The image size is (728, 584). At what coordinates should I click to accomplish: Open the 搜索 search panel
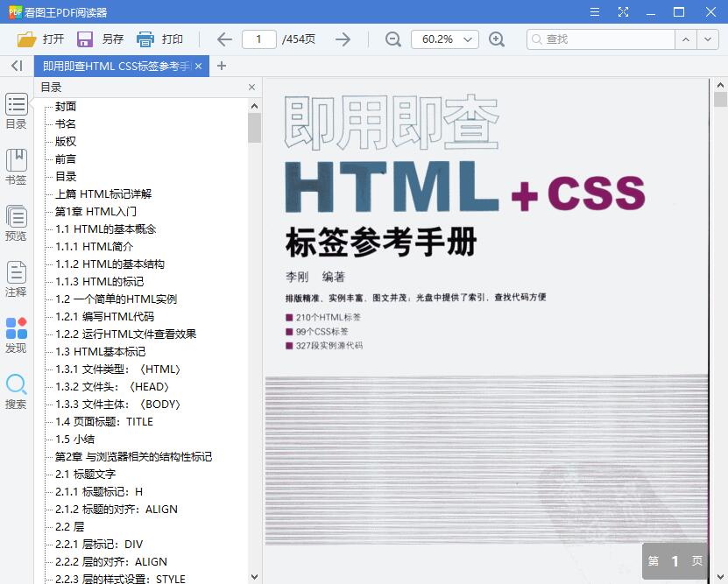(x=16, y=391)
